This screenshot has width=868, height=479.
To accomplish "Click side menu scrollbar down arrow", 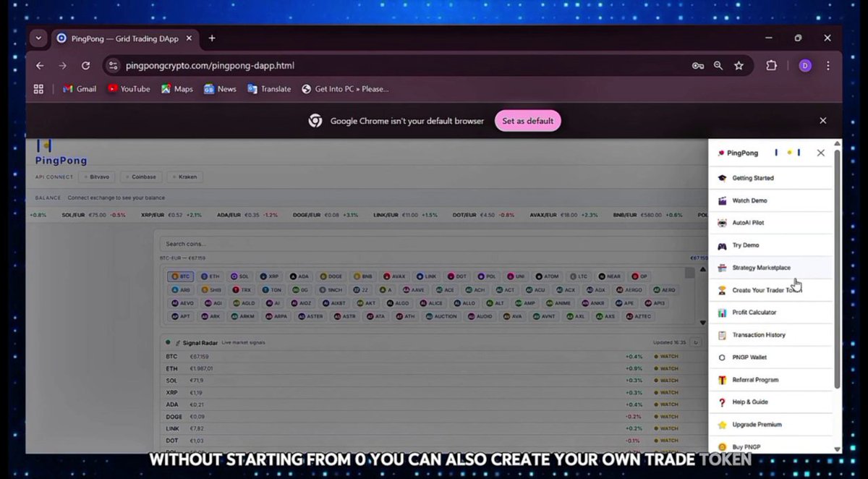I will click(838, 449).
